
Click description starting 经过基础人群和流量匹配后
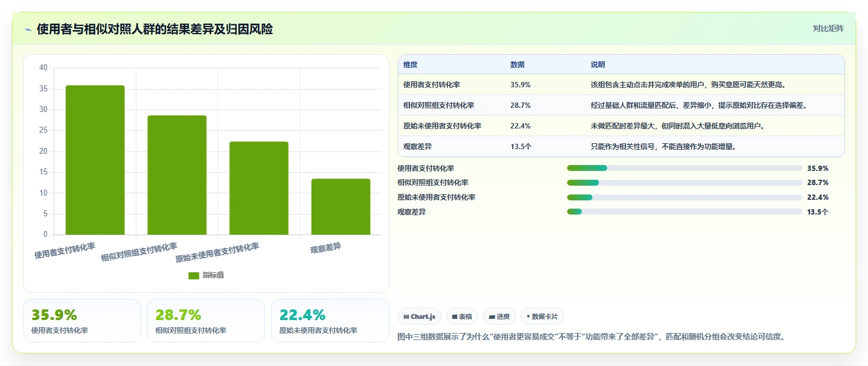tap(699, 105)
